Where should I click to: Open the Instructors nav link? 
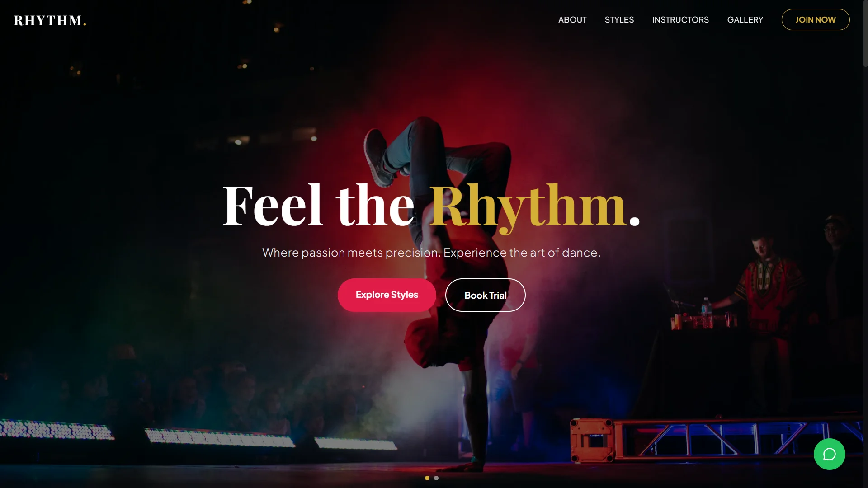coord(680,20)
